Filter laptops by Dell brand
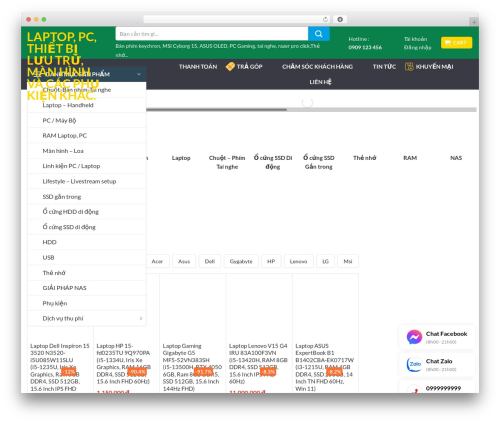Image resolution: width=500 pixels, height=423 pixels. [x=210, y=261]
